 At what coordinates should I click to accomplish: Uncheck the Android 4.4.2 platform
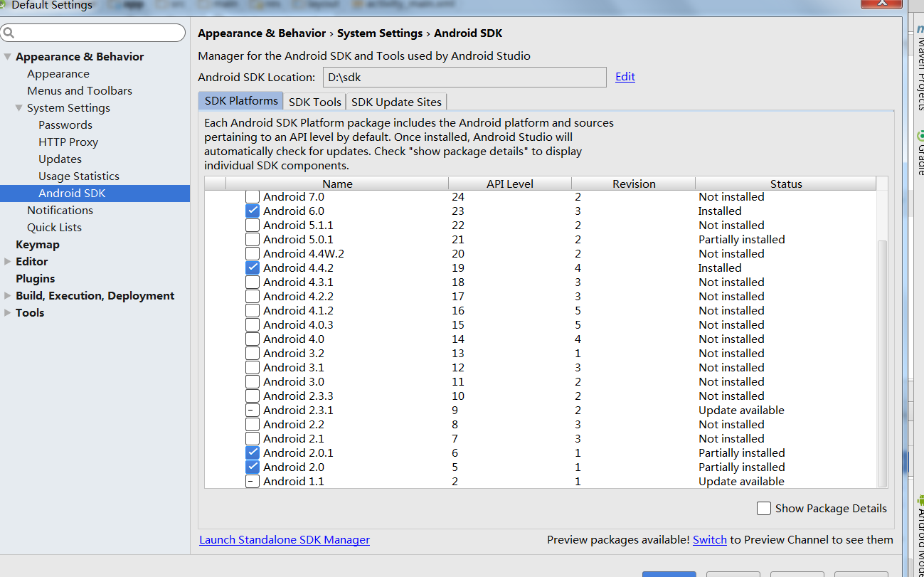253,268
